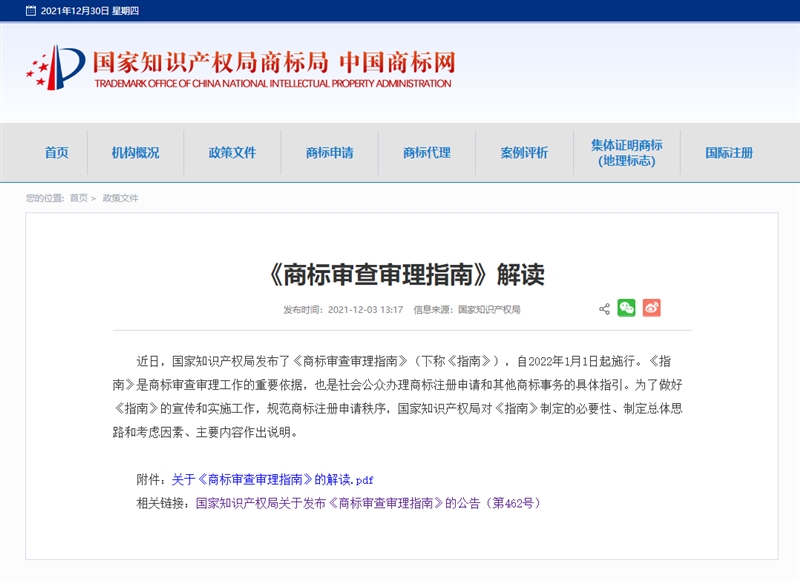Open 机构概况 navigation menu
800x582 pixels.
coord(135,153)
